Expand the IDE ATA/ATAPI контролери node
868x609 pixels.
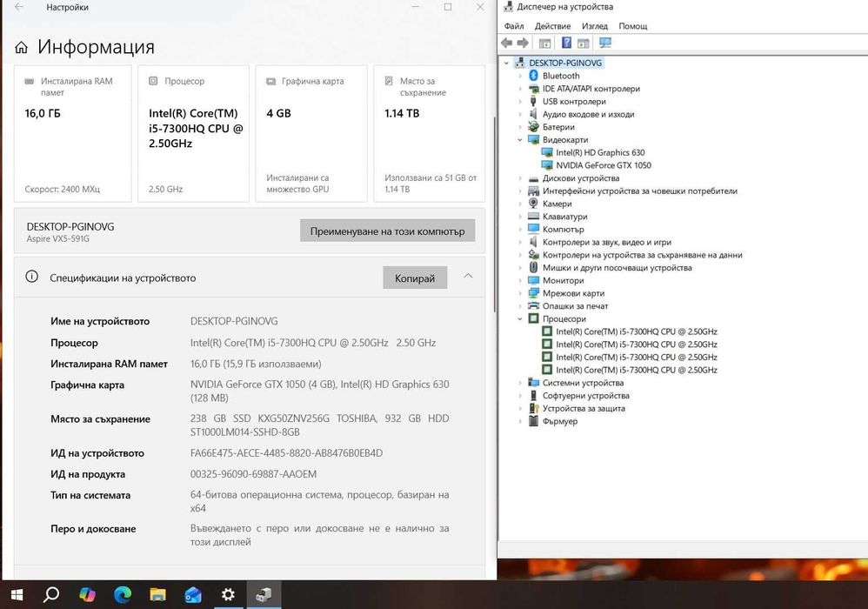coord(520,89)
